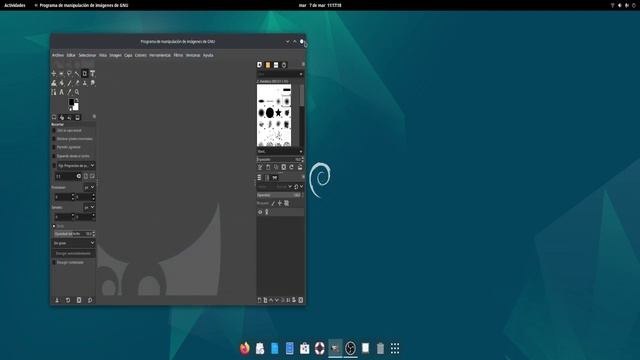The height and width of the screenshot is (360, 640).
Task: Select the Fuzzy Select wand tool
Action: (77, 74)
